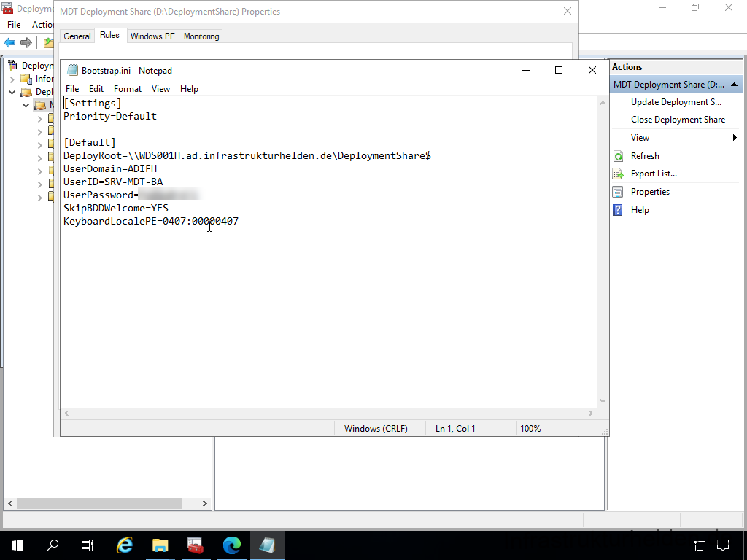Click the tree pane horizontal scrollbar thumb
Viewport: 747px width, 560px height.
pyautogui.click(x=99, y=503)
